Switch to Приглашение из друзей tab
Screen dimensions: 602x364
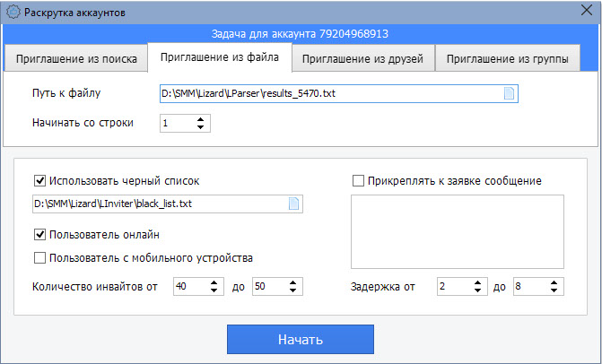[x=362, y=58]
